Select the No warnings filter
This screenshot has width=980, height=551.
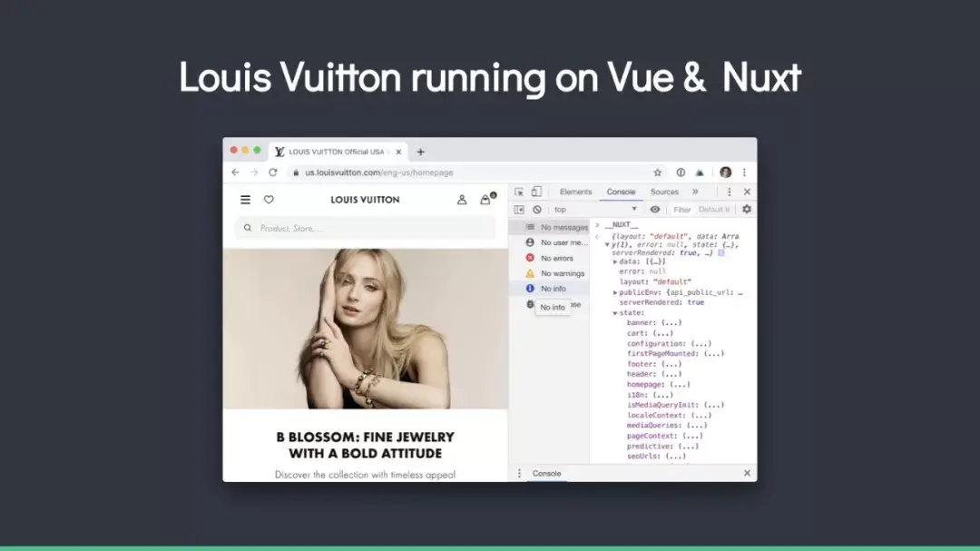click(550, 273)
